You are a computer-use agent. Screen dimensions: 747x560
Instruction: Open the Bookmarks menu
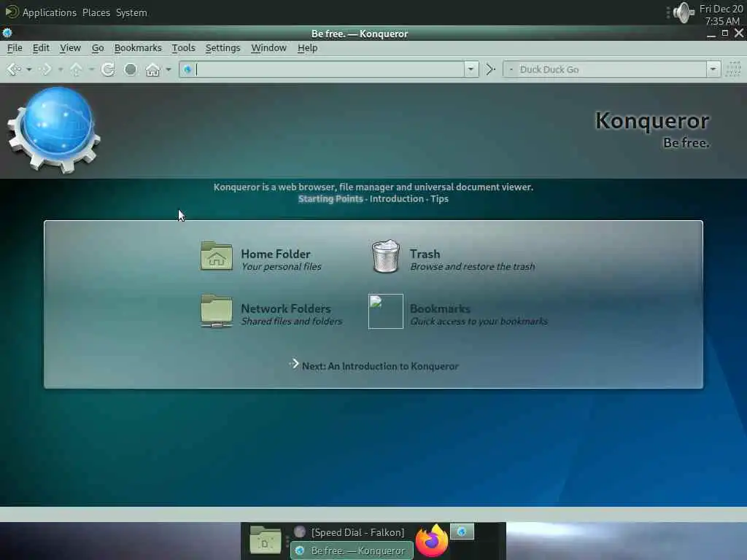pyautogui.click(x=138, y=48)
